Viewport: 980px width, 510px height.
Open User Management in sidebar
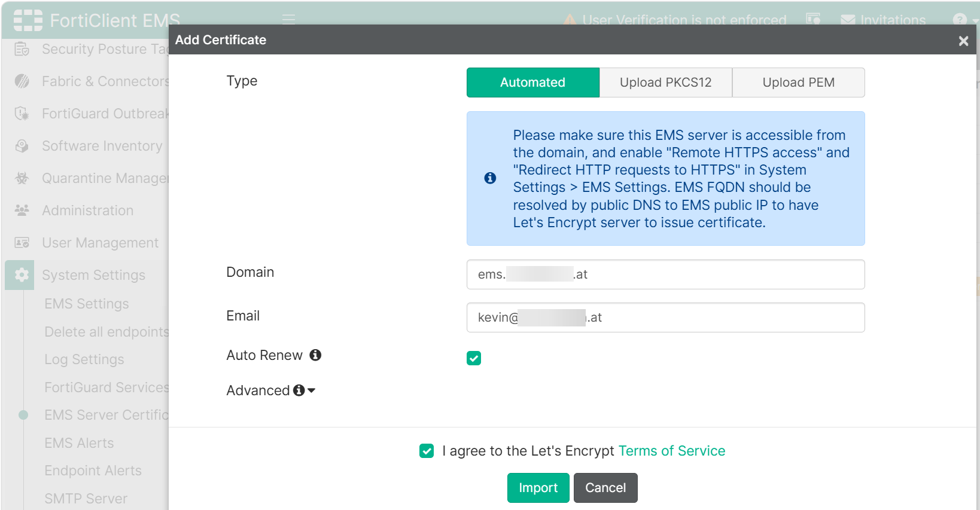click(101, 243)
